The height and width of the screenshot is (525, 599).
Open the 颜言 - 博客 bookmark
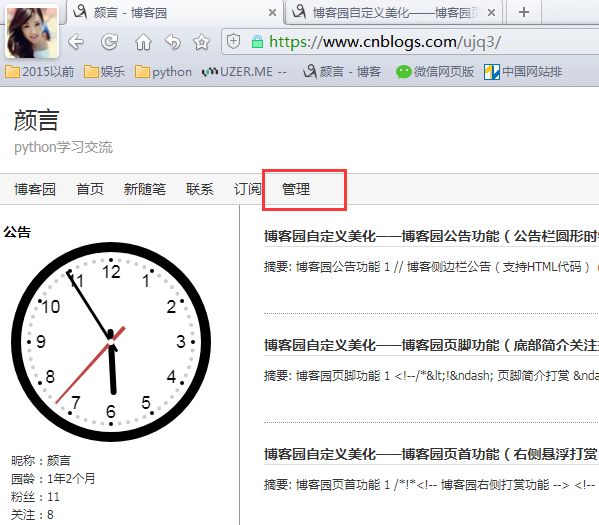(342, 71)
